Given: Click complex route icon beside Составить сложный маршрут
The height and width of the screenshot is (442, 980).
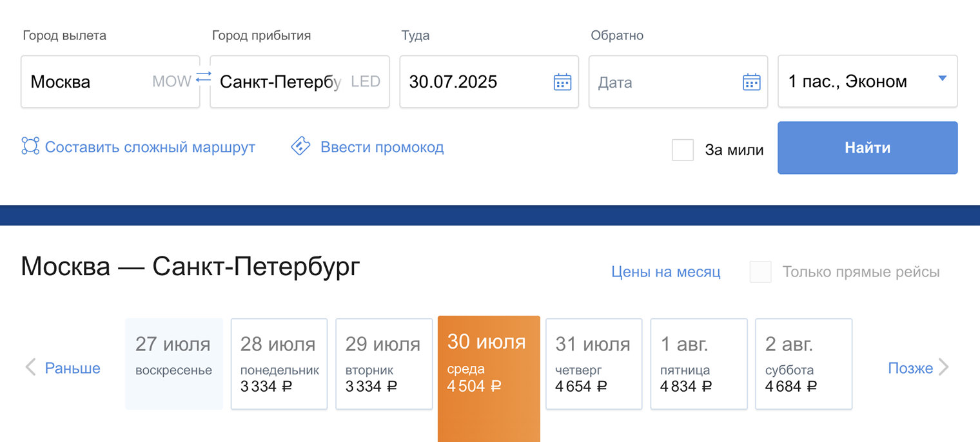Looking at the screenshot, I should pyautogui.click(x=30, y=146).
